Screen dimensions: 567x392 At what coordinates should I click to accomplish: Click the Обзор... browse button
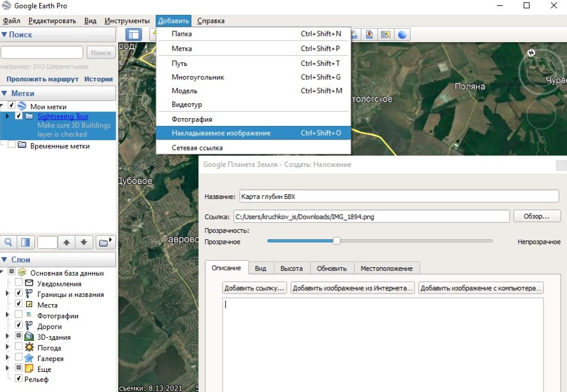537,216
